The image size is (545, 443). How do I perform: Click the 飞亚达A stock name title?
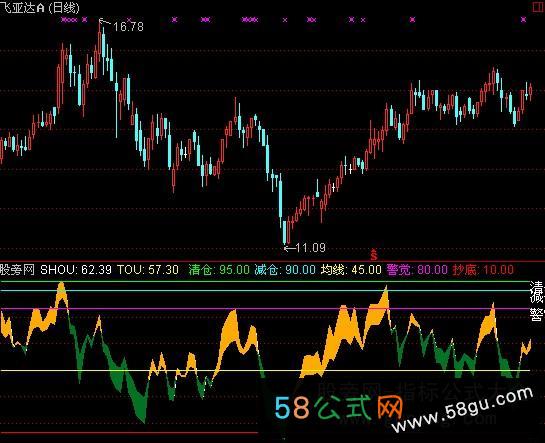click(x=23, y=8)
